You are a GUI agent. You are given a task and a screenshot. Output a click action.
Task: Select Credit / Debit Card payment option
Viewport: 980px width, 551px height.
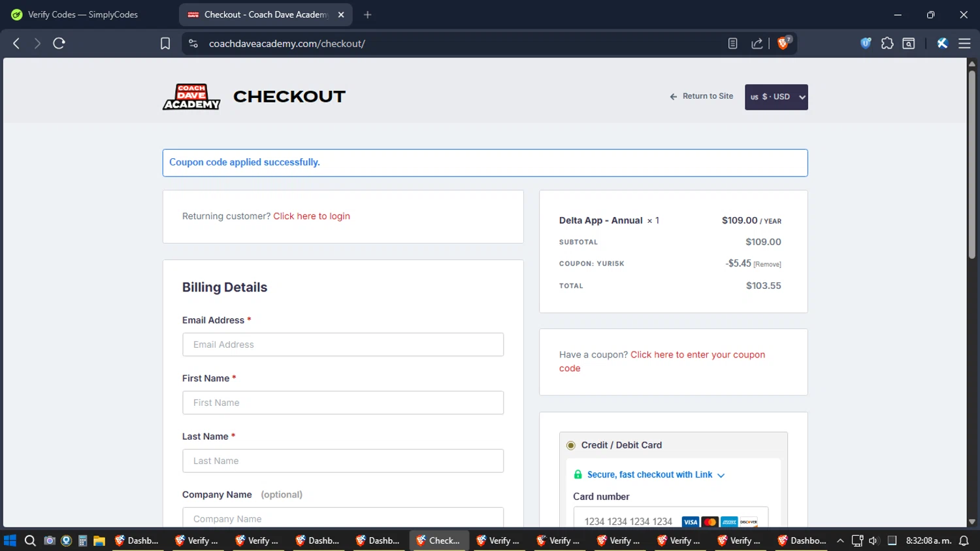[x=571, y=445]
